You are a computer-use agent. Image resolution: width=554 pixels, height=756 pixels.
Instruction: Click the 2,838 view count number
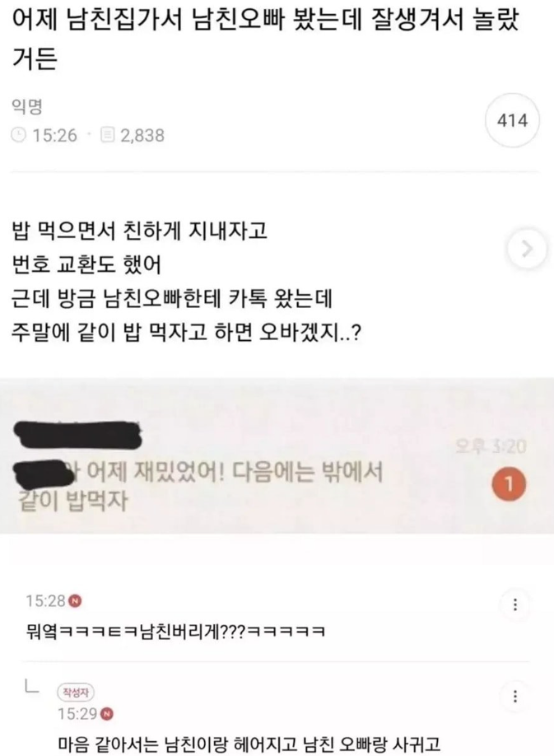[x=142, y=135]
